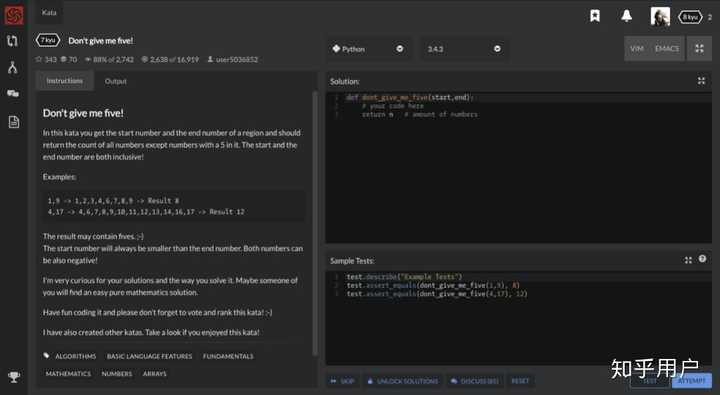Click the instructions panel scrollbar
This screenshot has width=720, height=395.
[315, 223]
